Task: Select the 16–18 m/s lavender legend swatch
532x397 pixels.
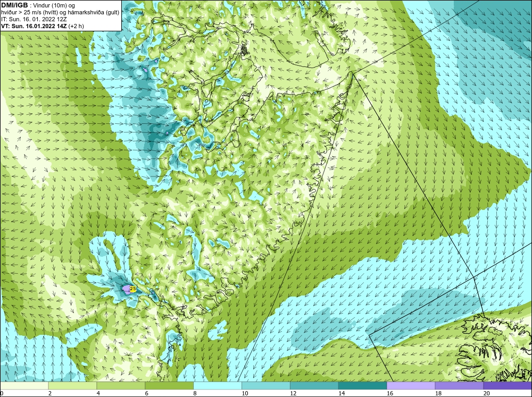Action: [411, 386]
